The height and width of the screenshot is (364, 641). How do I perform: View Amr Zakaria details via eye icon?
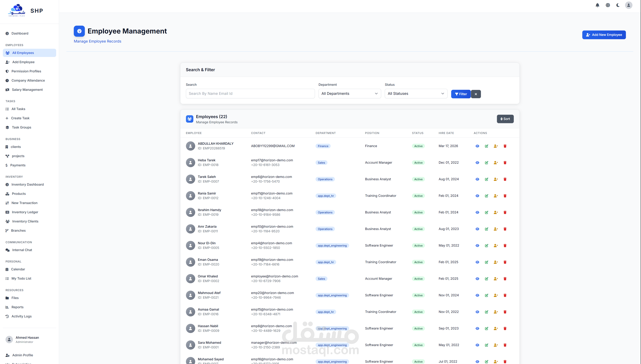click(477, 229)
